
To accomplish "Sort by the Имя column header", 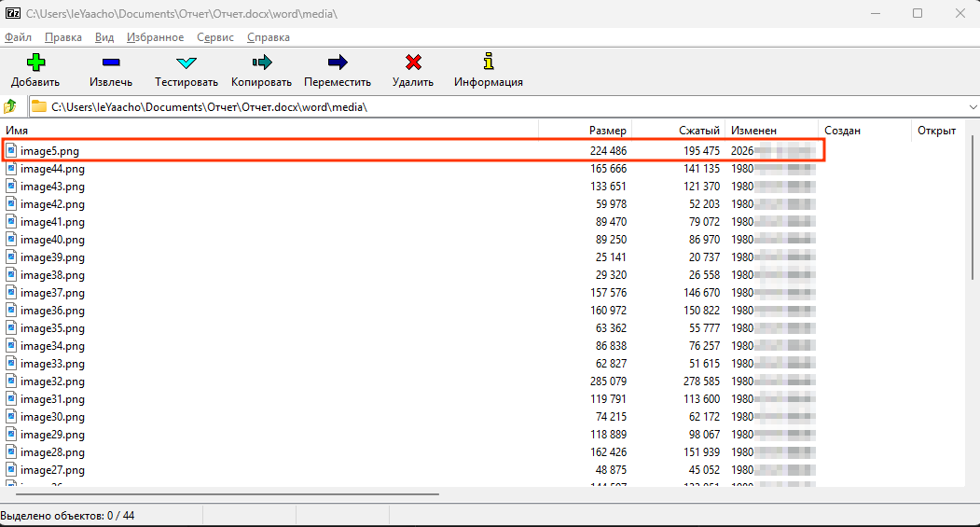I will pos(269,130).
